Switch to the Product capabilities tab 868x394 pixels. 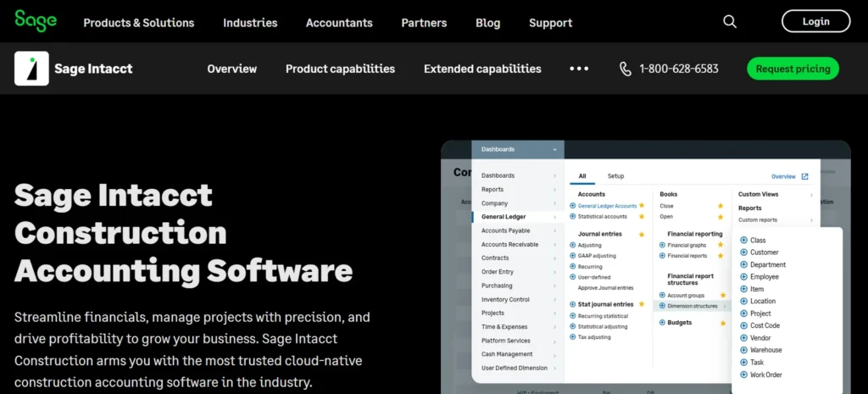click(341, 69)
